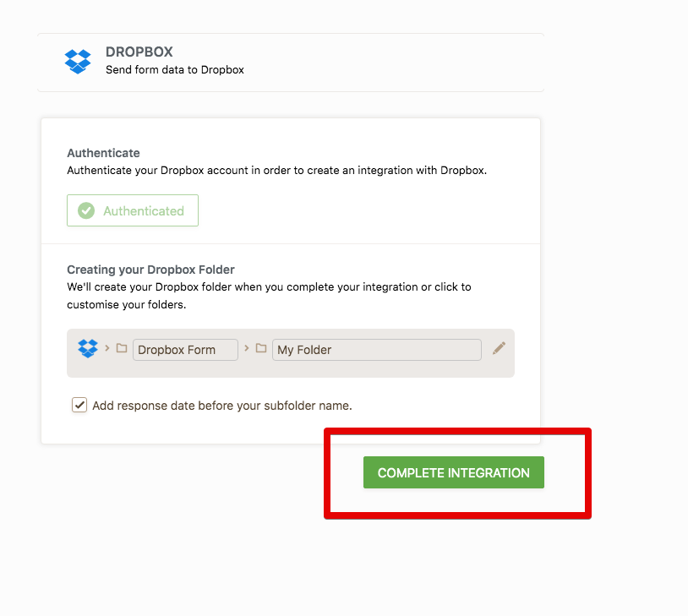The image size is (688, 616).
Task: Click the Add response date label text
Action: (222, 406)
